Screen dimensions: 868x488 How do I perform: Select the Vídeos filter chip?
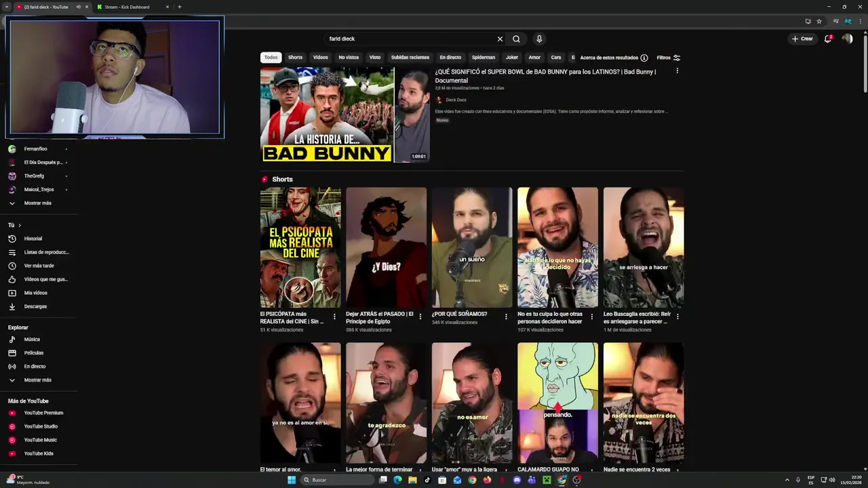tap(321, 58)
